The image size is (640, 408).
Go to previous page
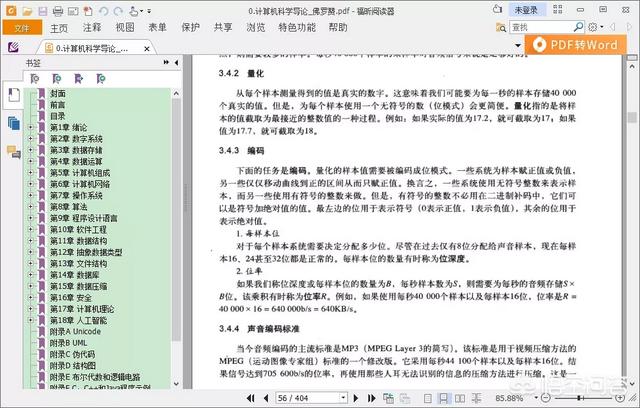(266, 398)
